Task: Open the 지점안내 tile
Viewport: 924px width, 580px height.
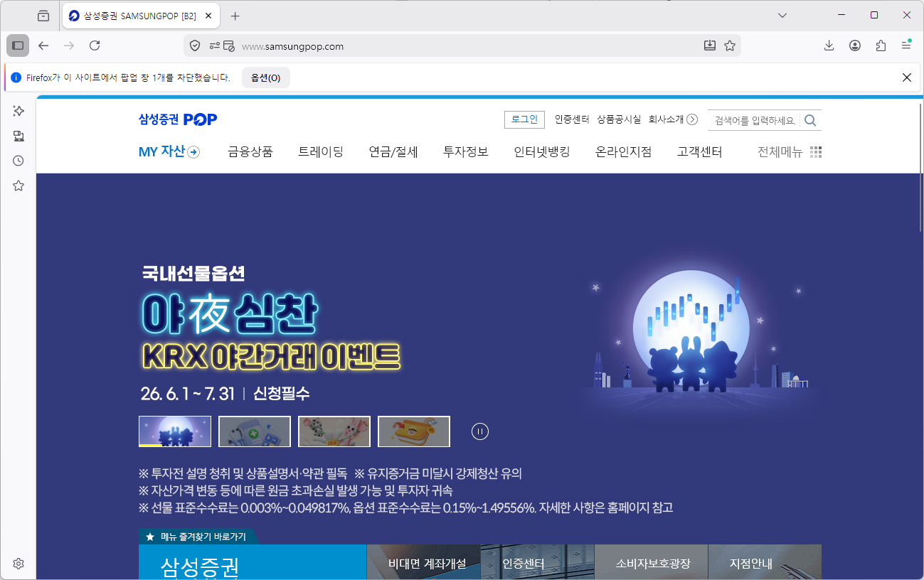Action: pyautogui.click(x=765, y=563)
